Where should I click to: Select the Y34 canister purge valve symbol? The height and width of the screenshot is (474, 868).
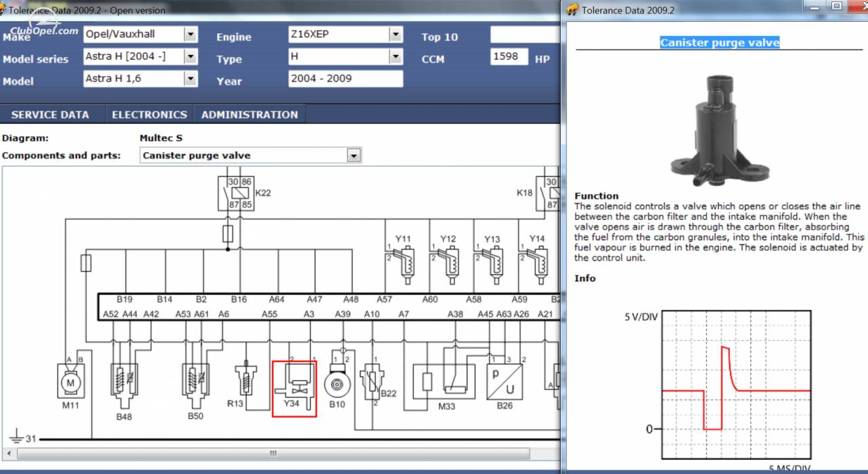point(294,389)
